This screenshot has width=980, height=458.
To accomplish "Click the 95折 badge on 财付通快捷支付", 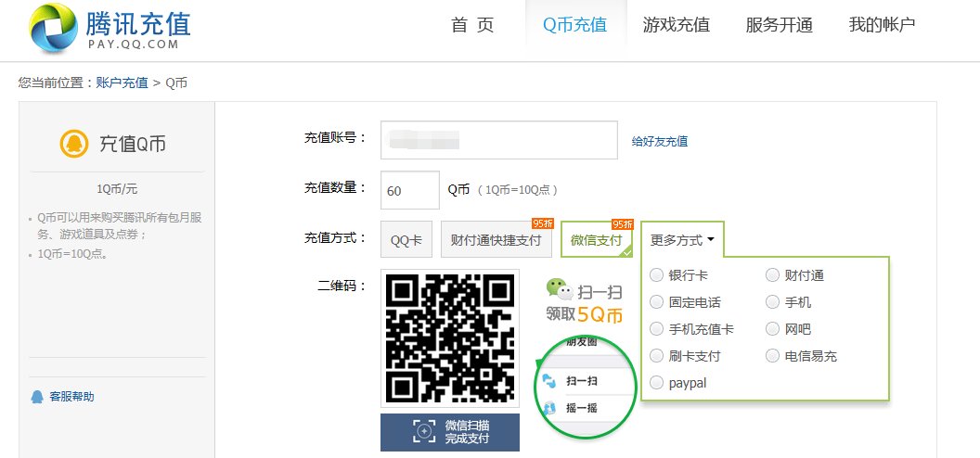I will tap(543, 224).
